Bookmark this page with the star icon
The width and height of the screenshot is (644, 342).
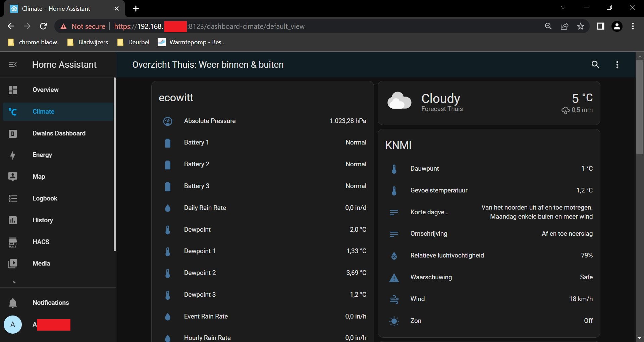pos(581,26)
